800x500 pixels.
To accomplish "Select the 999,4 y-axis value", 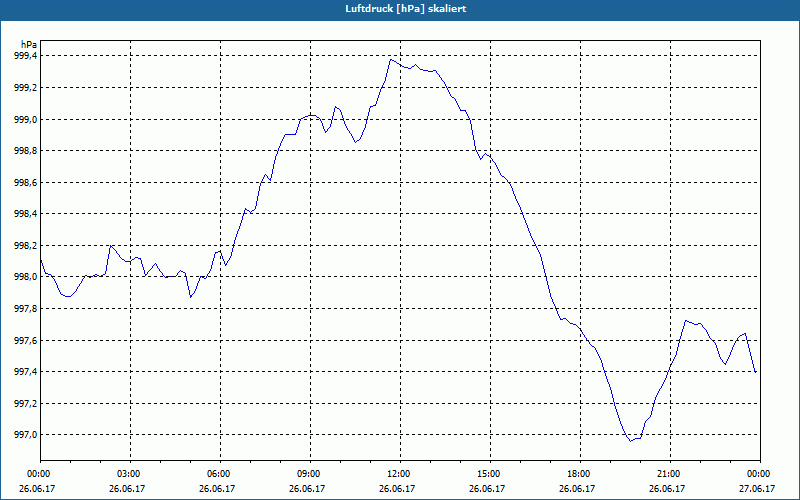I will click(x=26, y=56).
